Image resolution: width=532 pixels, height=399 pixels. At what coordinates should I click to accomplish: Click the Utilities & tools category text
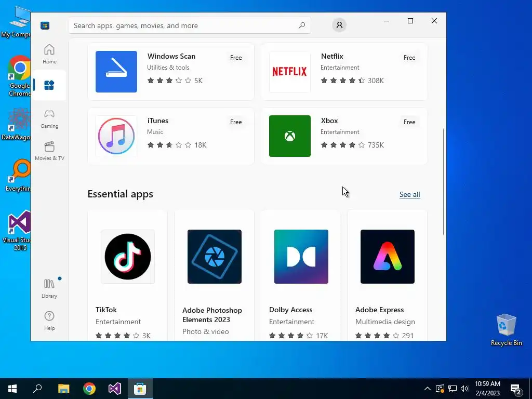pyautogui.click(x=168, y=68)
